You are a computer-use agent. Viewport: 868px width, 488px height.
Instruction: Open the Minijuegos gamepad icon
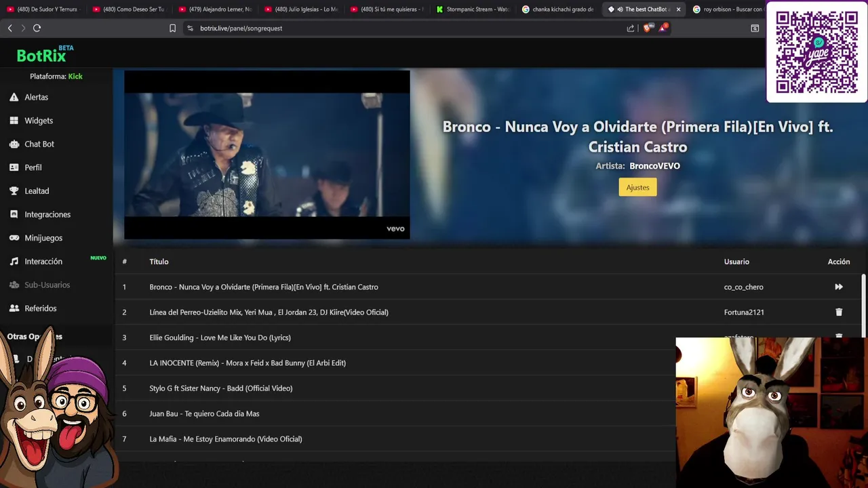pyautogui.click(x=14, y=238)
